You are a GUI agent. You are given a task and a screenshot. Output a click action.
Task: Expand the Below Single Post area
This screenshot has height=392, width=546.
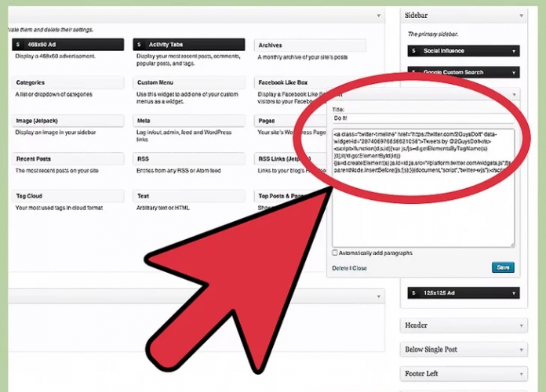click(x=522, y=350)
